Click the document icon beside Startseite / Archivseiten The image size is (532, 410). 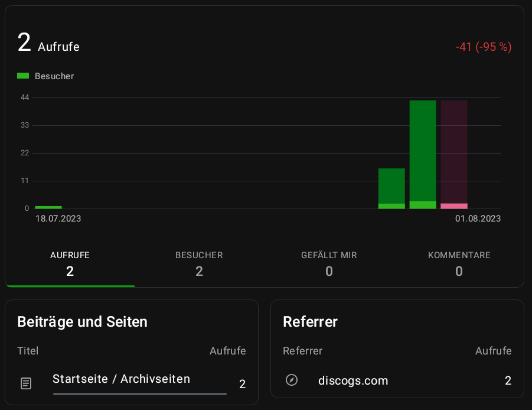(26, 383)
